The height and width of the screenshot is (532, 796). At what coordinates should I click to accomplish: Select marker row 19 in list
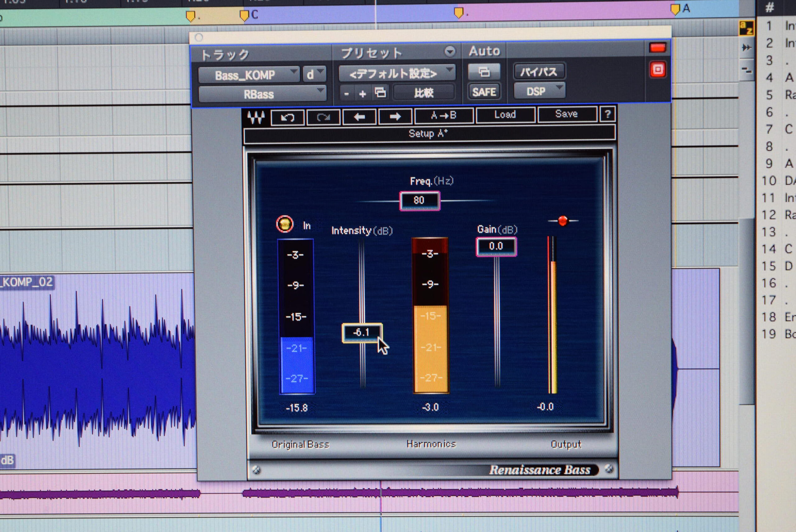[778, 334]
